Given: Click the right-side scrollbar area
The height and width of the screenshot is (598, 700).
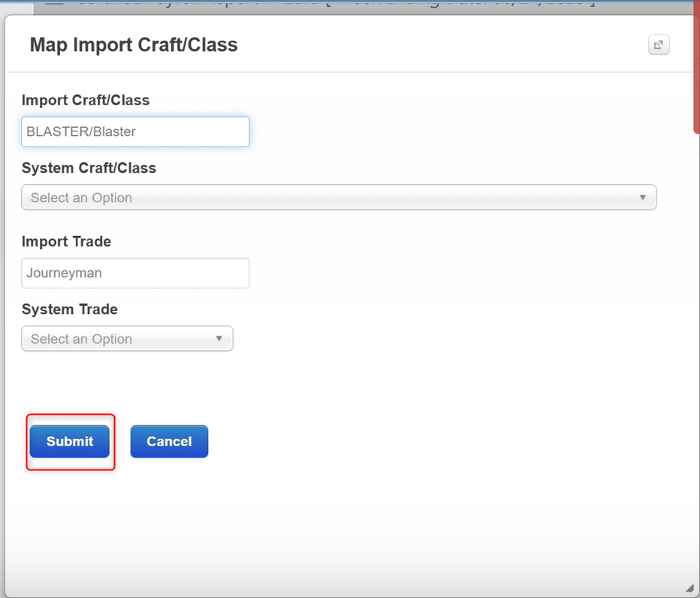Looking at the screenshot, I should coord(697,68).
